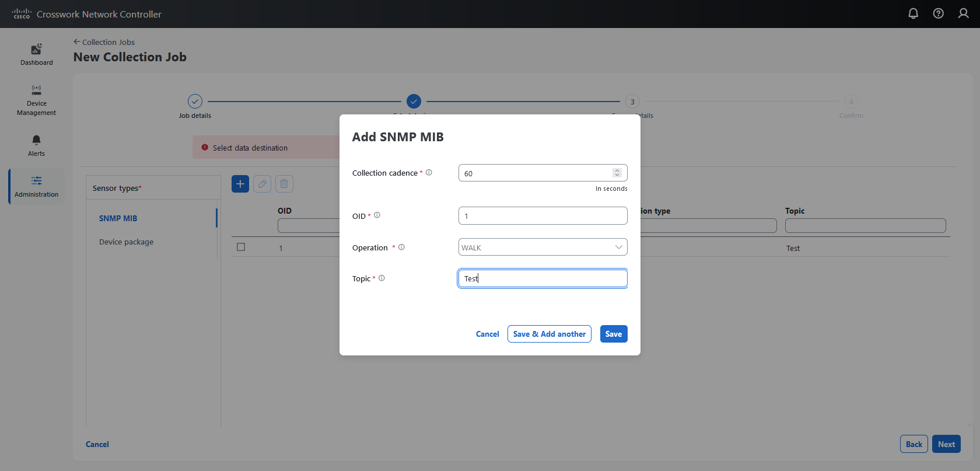Screen dimensions: 980x471
Task: Select the checkbox for OID row 1
Action: click(x=241, y=247)
